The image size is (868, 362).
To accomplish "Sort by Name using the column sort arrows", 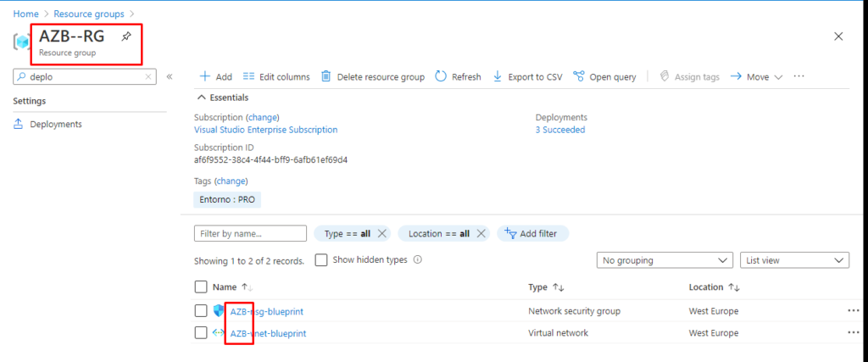I will [x=247, y=287].
